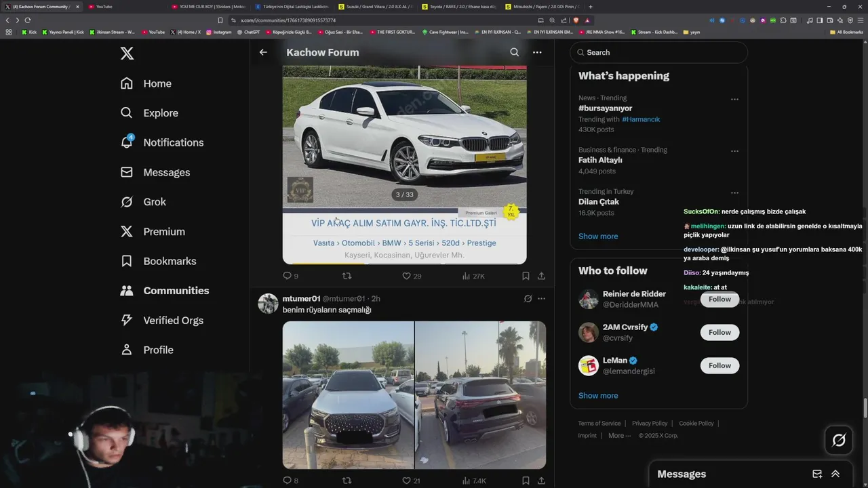Screen dimensions: 868x488
Task: Expand the footer More menu
Action: pyautogui.click(x=619, y=436)
